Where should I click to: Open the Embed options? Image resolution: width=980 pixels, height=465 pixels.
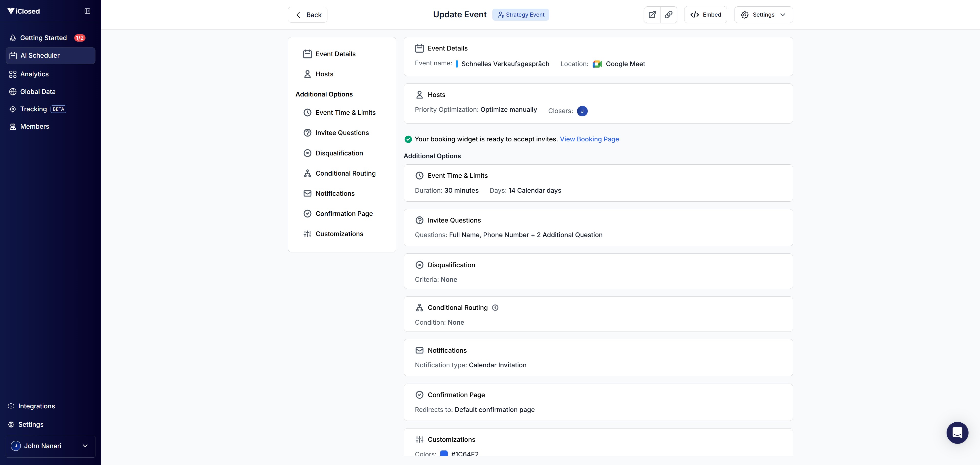click(x=705, y=15)
